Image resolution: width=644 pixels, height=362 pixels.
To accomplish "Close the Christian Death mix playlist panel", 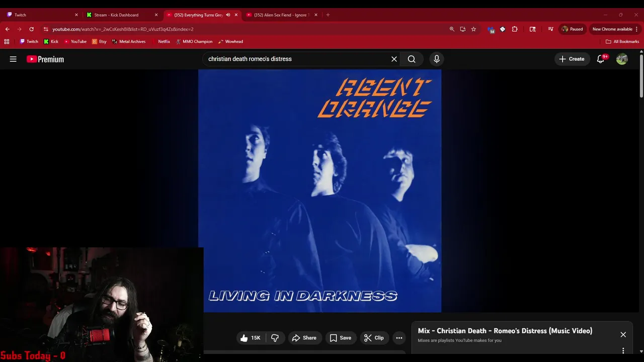I will [x=623, y=334].
